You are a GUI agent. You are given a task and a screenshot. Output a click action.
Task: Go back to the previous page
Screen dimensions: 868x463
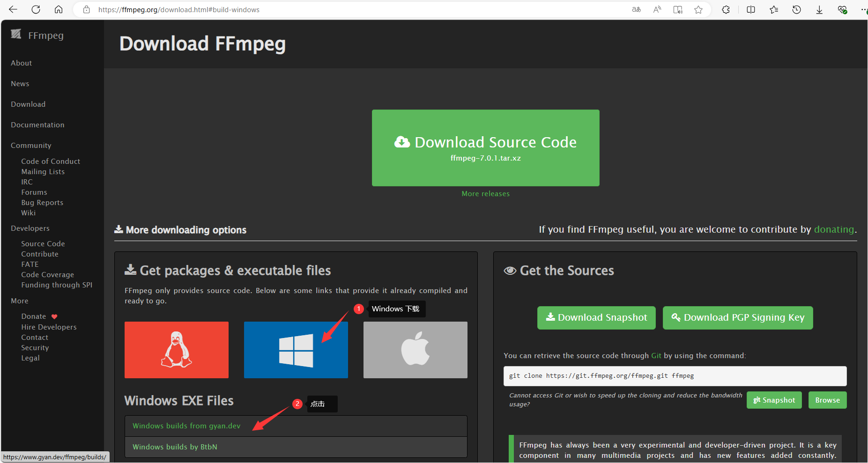[x=13, y=9]
